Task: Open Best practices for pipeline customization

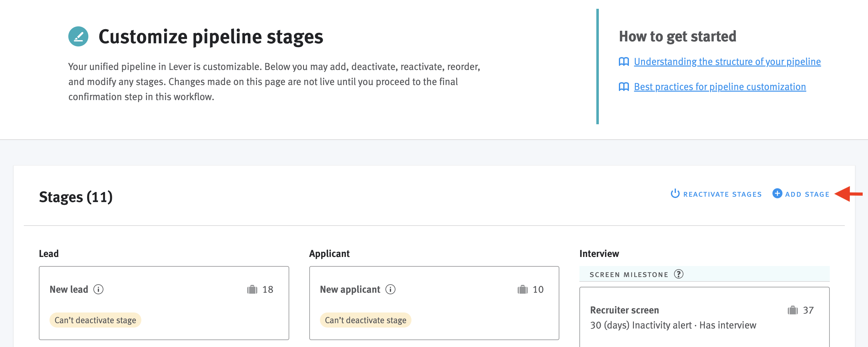Action: 720,87
